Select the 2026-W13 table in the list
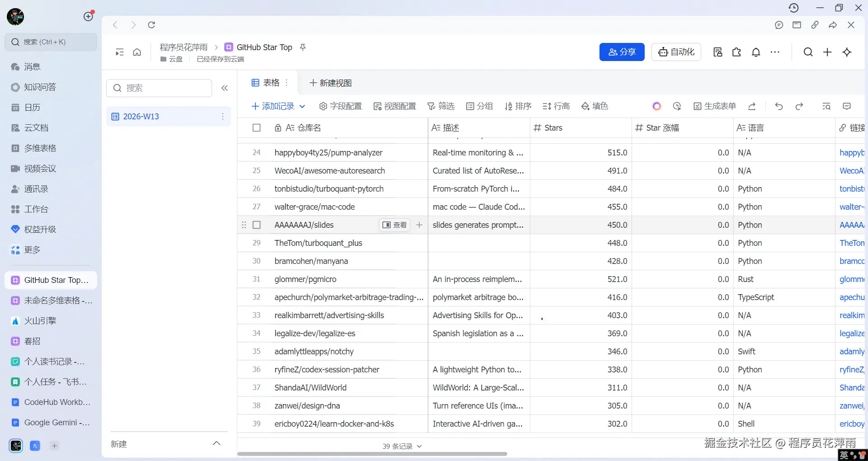Screen dimensions: 868x461 (168, 117)
